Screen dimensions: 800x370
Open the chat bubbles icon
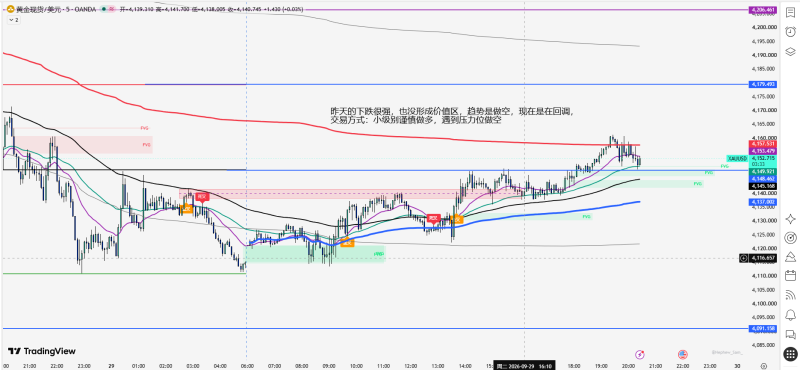[x=790, y=334]
